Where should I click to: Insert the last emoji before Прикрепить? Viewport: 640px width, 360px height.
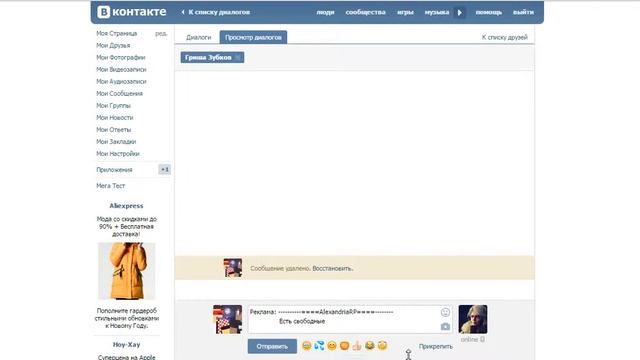point(382,346)
